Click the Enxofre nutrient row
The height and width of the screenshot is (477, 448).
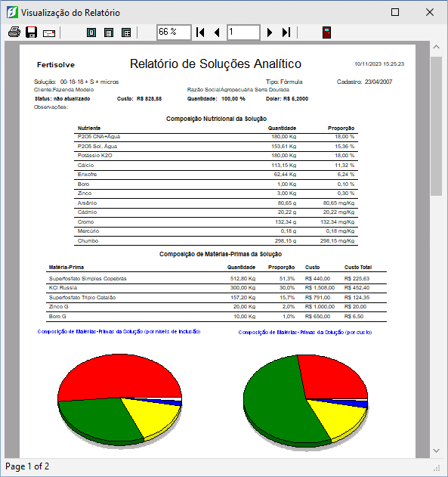[x=216, y=175]
